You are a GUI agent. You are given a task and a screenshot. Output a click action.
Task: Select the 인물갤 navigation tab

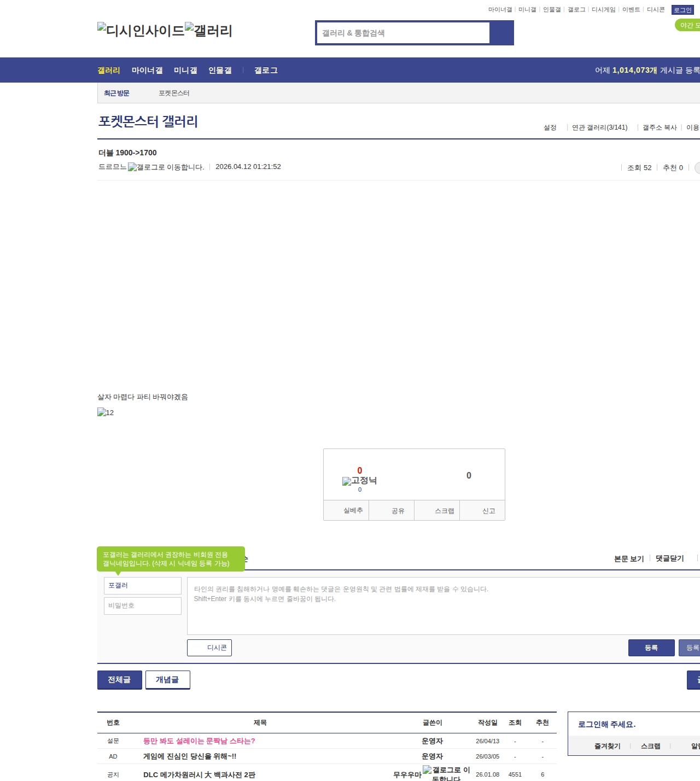[220, 70]
